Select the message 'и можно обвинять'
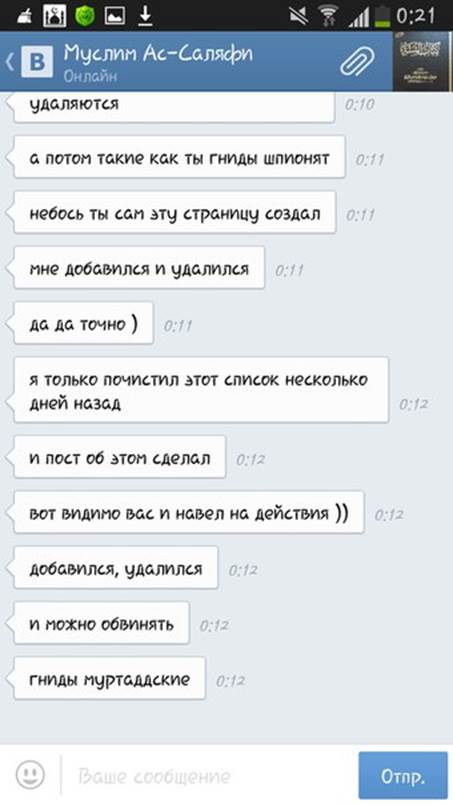Screen dimensions: 453x805 coord(101,623)
